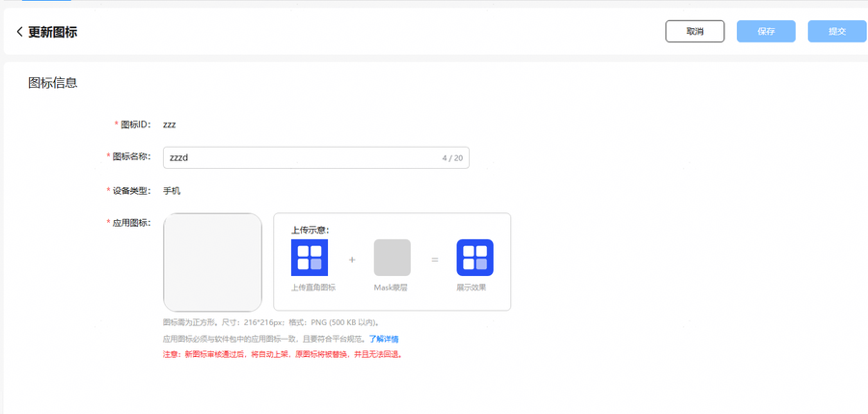The height and width of the screenshot is (414, 868).
Task: Click the 取消 button
Action: click(x=694, y=32)
